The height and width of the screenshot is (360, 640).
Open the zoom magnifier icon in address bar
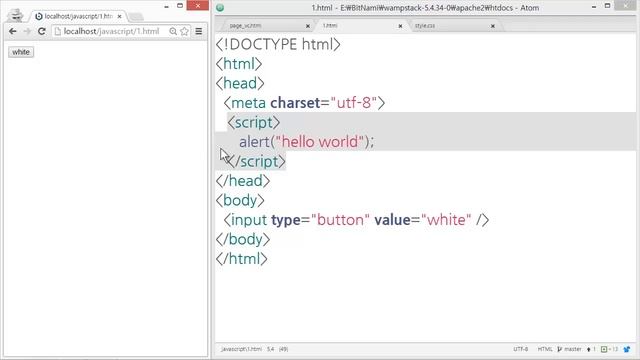tap(173, 31)
